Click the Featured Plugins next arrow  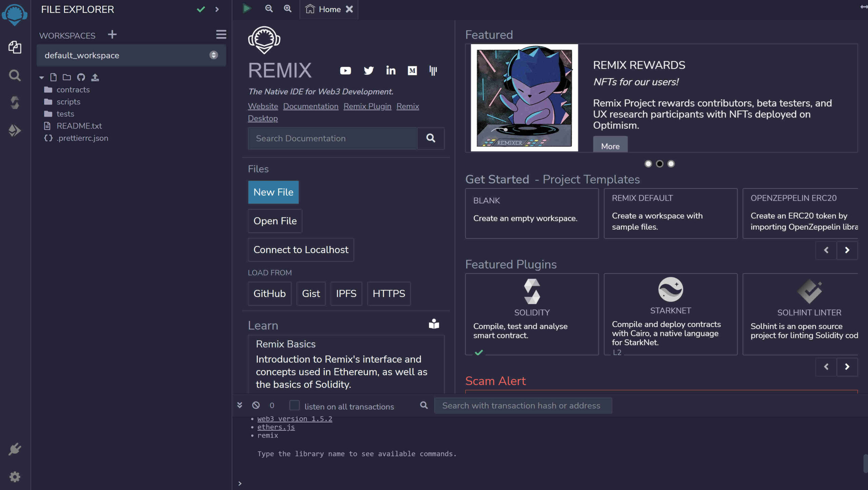(x=847, y=366)
